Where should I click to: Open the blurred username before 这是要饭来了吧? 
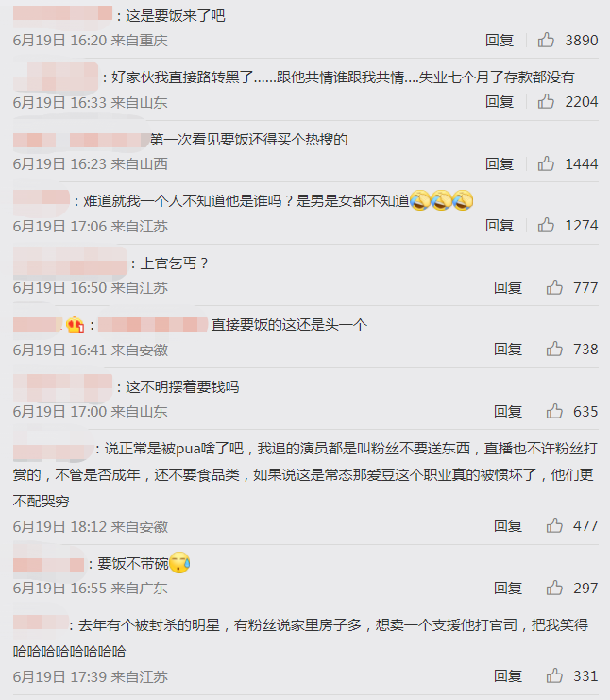(62, 13)
